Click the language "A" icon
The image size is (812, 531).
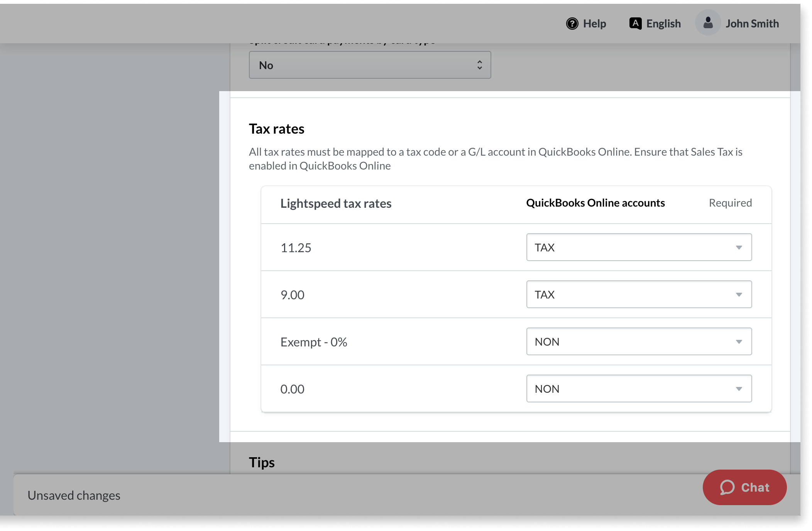tap(635, 23)
